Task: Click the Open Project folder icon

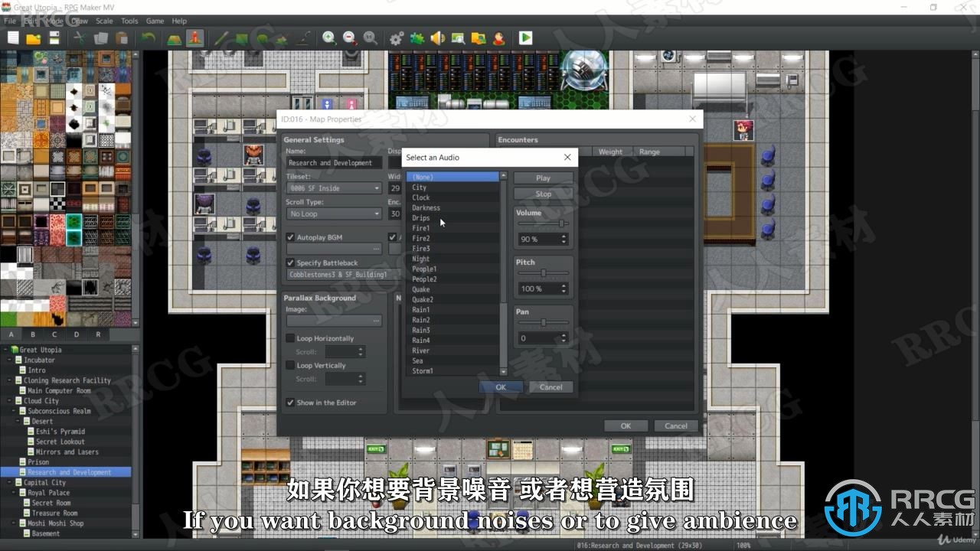Action: click(33, 37)
